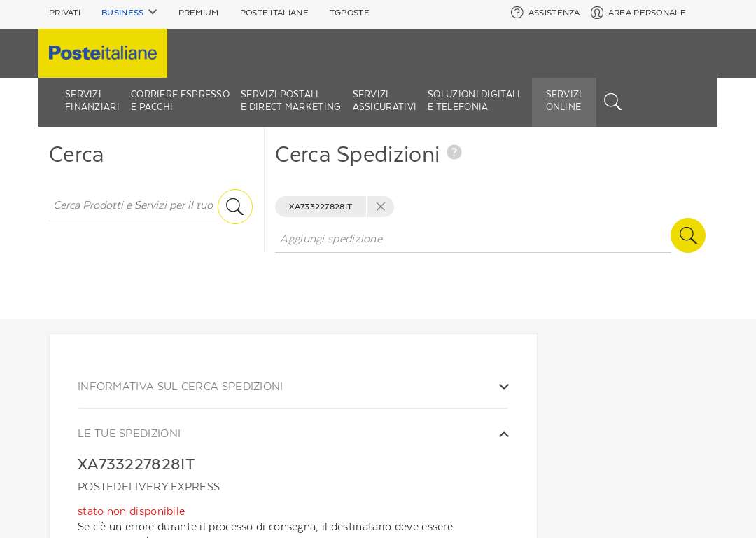Viewport: 756px width, 538px height.
Task: Open Premium top menu link
Action: tap(198, 13)
